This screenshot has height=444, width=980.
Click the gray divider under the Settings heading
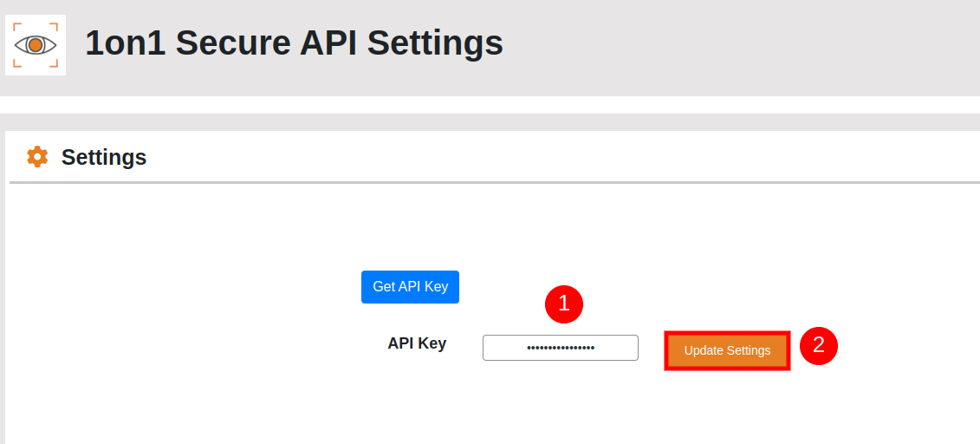tap(495, 183)
